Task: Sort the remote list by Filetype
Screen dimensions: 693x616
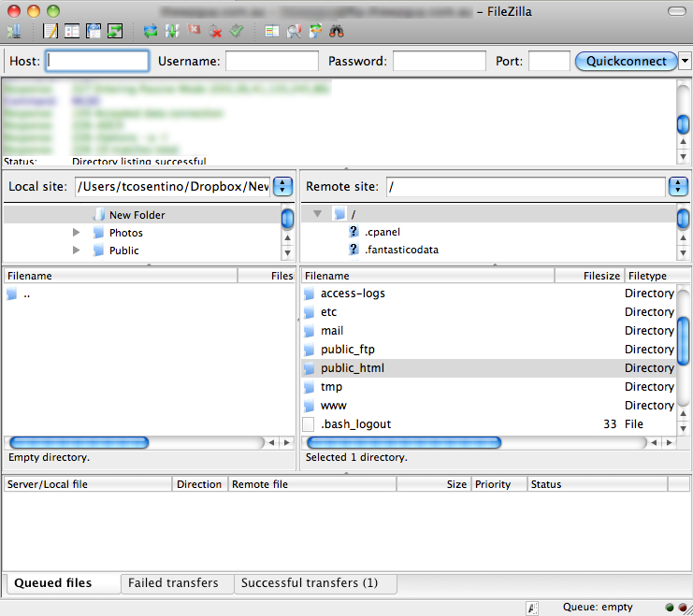Action: click(657, 276)
